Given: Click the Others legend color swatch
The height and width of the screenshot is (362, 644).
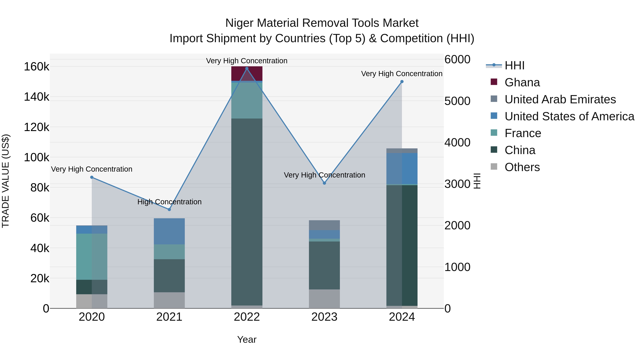Looking at the screenshot, I should click(x=494, y=167).
